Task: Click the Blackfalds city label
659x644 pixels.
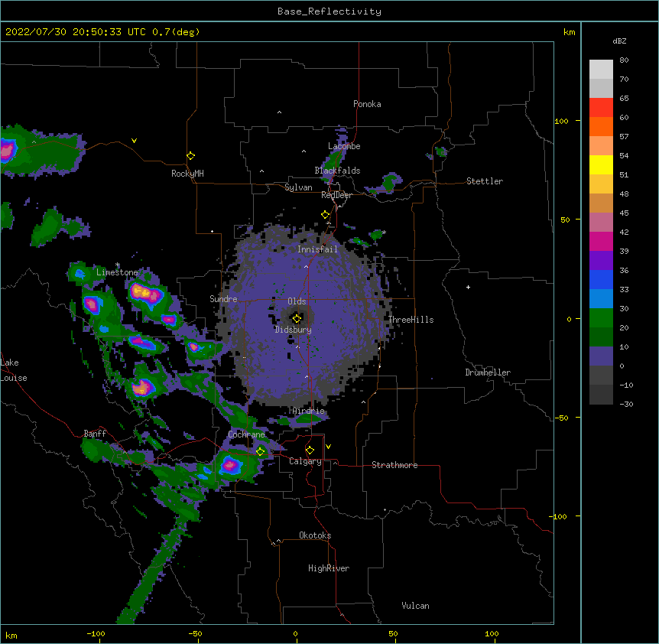Action: pyautogui.click(x=337, y=171)
